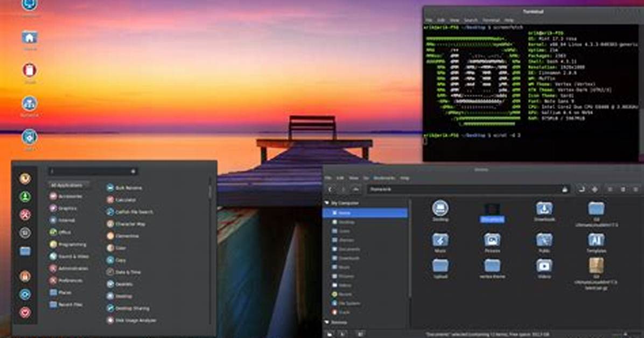Viewport: 644px width, 338px height.
Task: Collapse the My Computer section in the sidebar
Action: click(327, 203)
